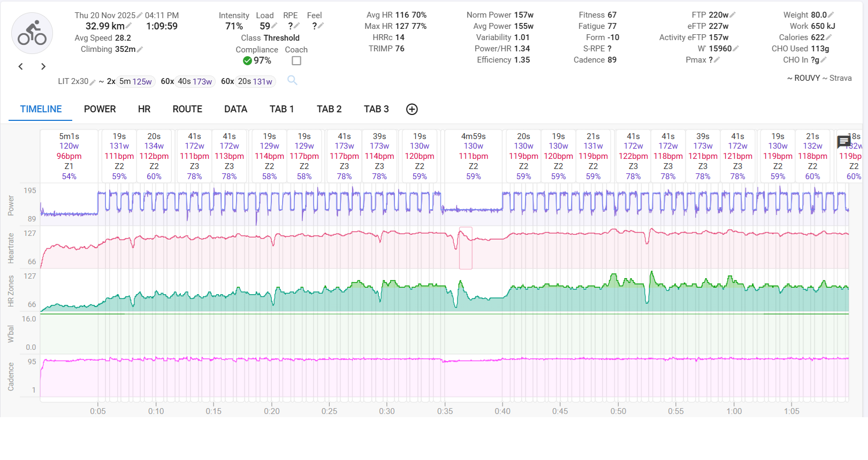Edit the FTP 220w pencil icon

[x=733, y=15]
